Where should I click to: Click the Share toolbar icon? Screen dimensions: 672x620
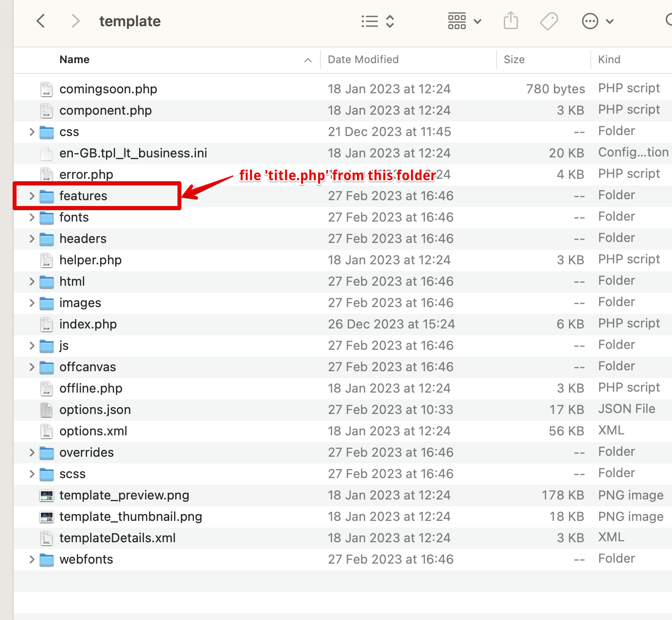511,21
